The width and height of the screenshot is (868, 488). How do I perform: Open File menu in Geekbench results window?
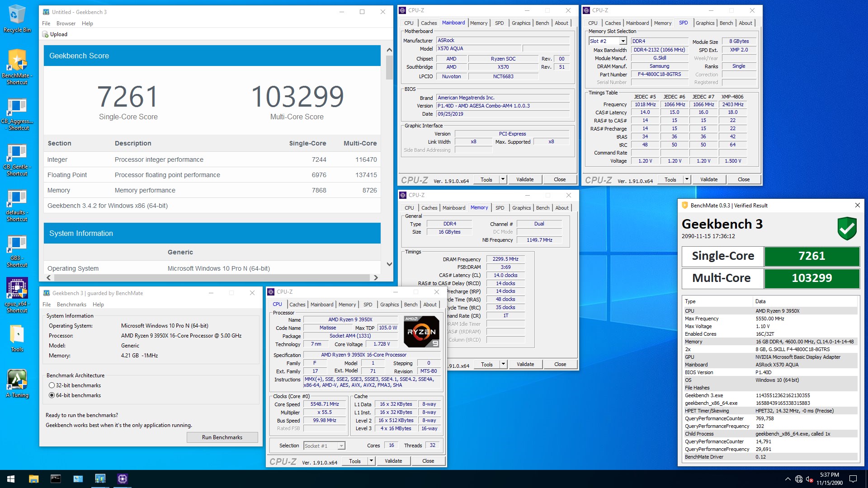click(46, 23)
